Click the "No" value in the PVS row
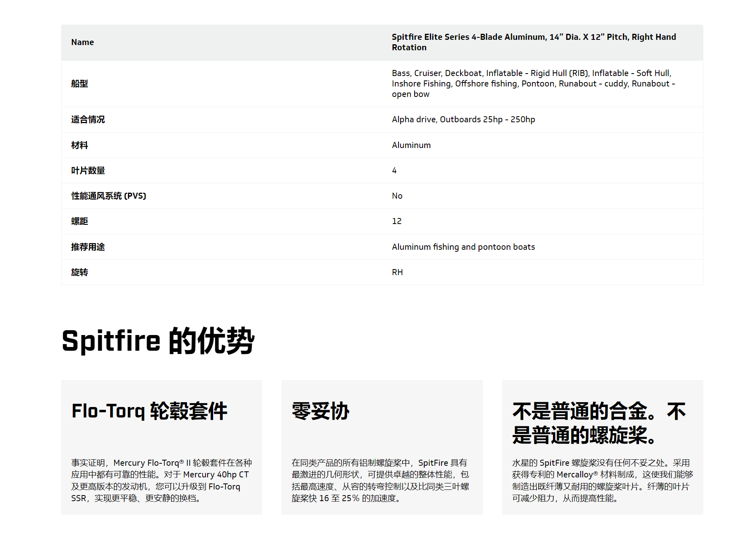The image size is (756, 551). pos(397,196)
